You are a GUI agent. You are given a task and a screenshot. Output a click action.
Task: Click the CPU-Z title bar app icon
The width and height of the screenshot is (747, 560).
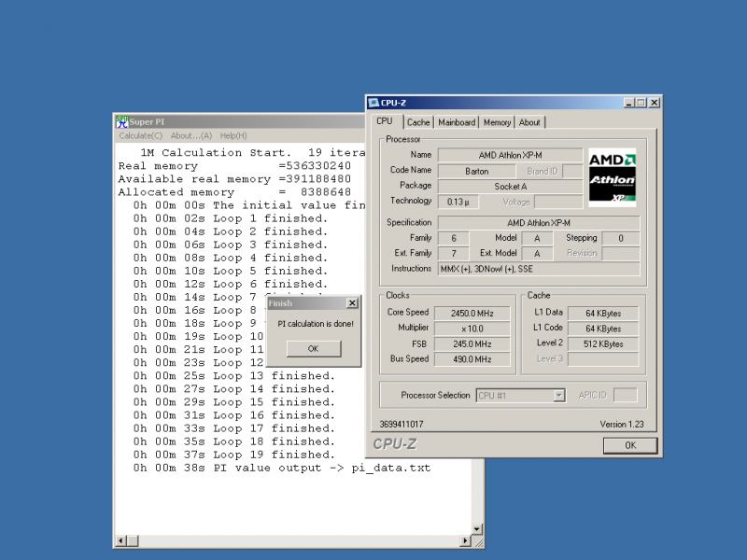pos(374,103)
